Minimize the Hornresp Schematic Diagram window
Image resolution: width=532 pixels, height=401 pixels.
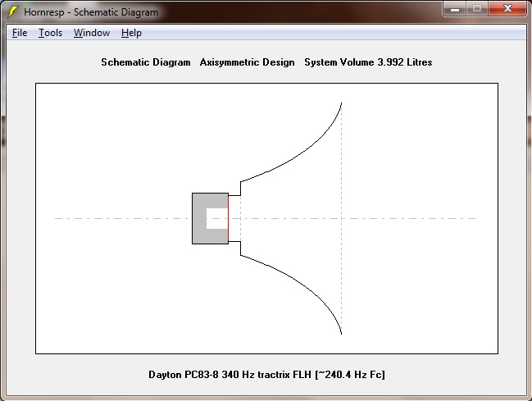pyautogui.click(x=455, y=9)
